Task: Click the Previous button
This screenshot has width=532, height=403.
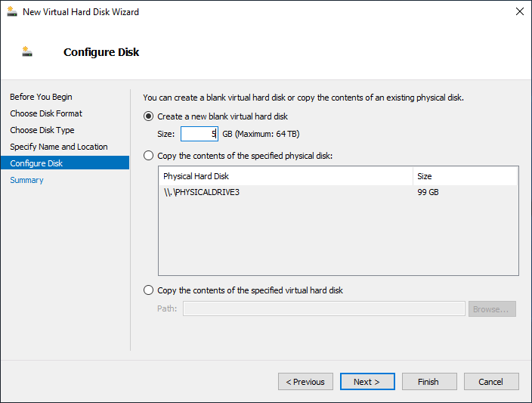Action: 305,382
